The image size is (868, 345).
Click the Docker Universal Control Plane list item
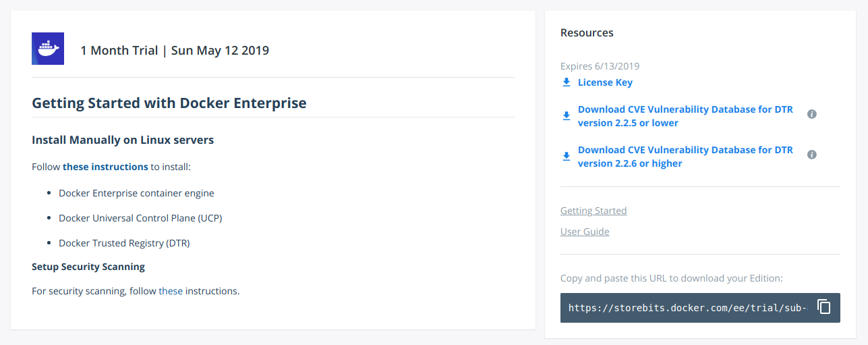[140, 218]
